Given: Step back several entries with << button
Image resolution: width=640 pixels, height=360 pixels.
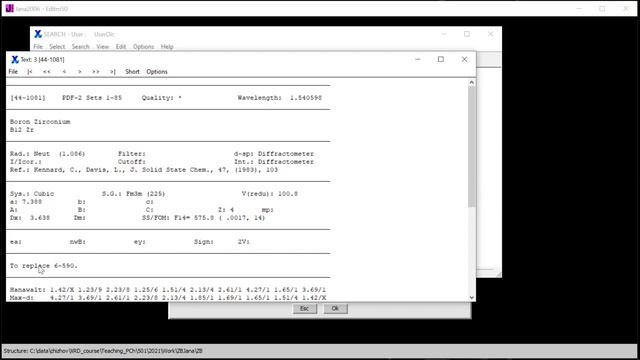Looking at the screenshot, I should click(47, 71).
